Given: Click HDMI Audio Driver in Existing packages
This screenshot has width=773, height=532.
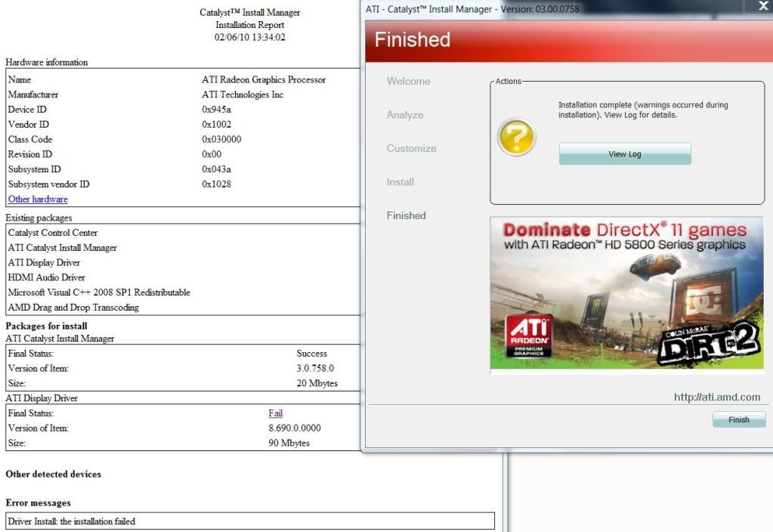Looking at the screenshot, I should 46,277.
